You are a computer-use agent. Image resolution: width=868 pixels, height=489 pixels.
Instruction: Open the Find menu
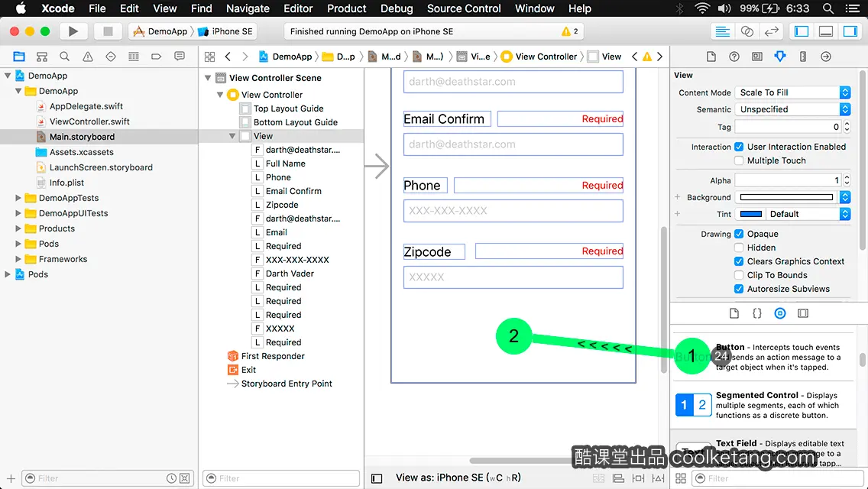pyautogui.click(x=202, y=8)
